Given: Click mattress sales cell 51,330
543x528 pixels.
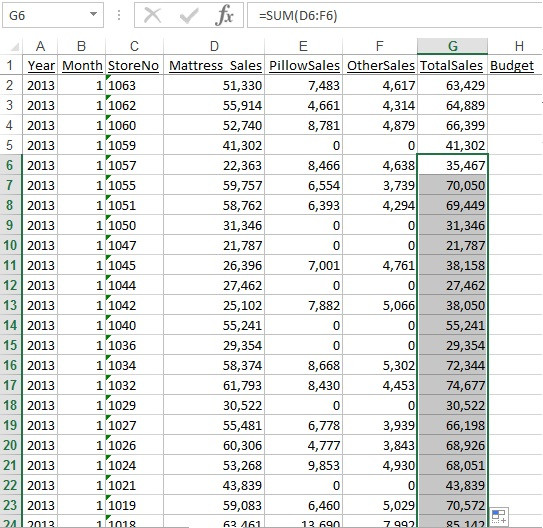Looking at the screenshot, I should (214, 85).
